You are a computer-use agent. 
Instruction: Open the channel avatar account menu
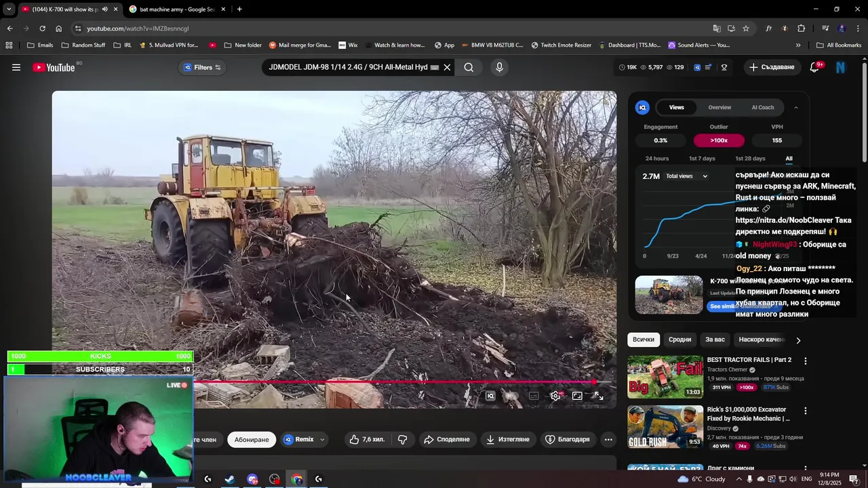coord(841,67)
